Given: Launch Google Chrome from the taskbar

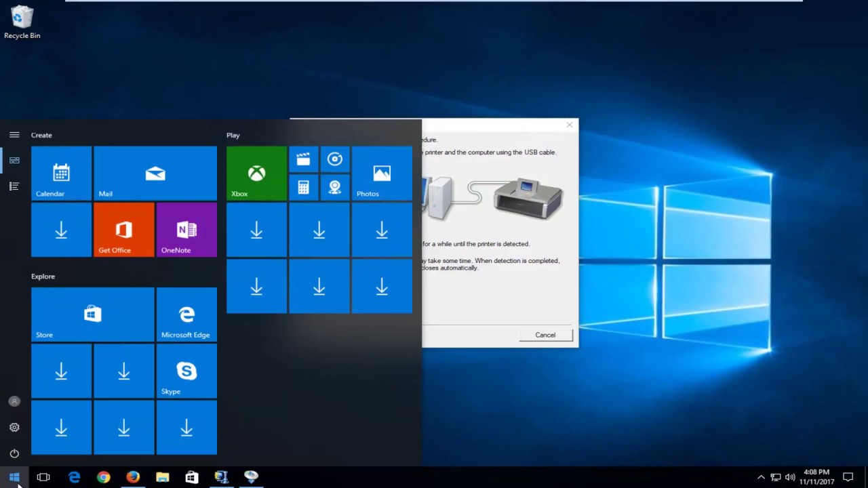Looking at the screenshot, I should pos(103,477).
